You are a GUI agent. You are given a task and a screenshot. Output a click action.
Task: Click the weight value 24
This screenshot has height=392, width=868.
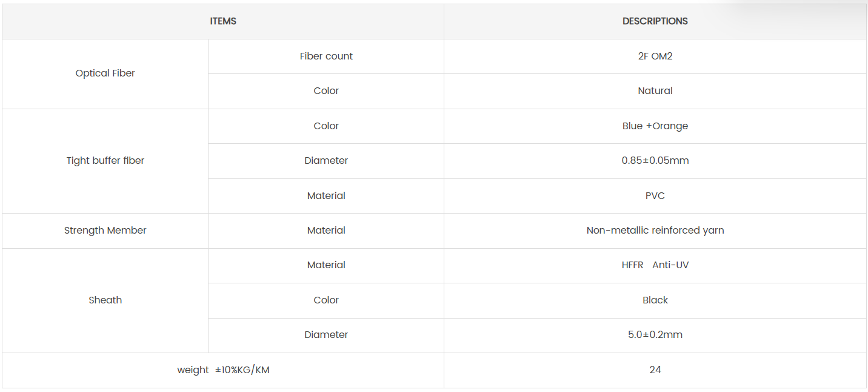click(655, 370)
